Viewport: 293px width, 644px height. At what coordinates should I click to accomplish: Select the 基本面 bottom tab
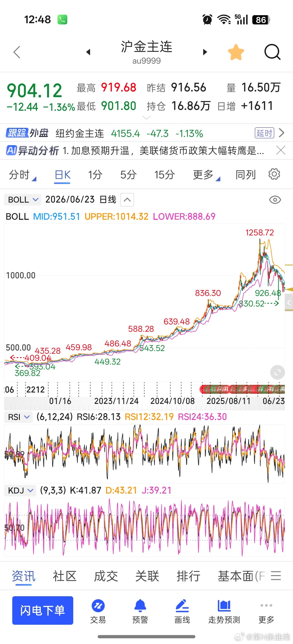[x=241, y=576]
